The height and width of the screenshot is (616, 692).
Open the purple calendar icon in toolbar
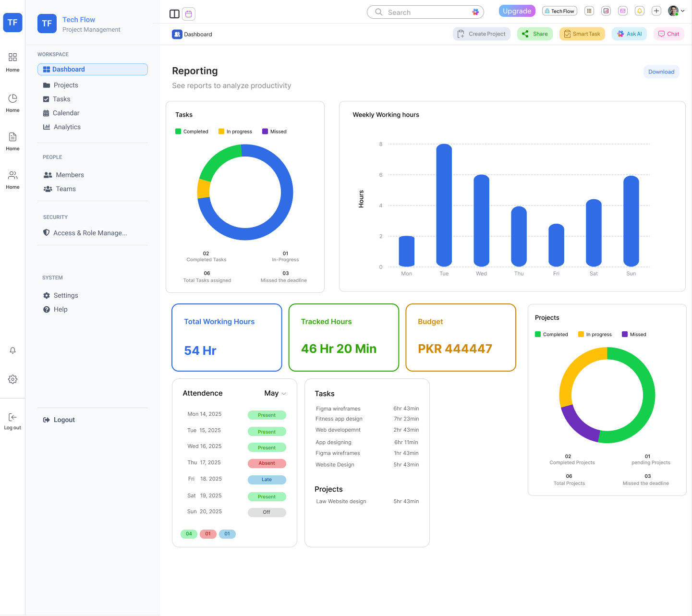[189, 14]
